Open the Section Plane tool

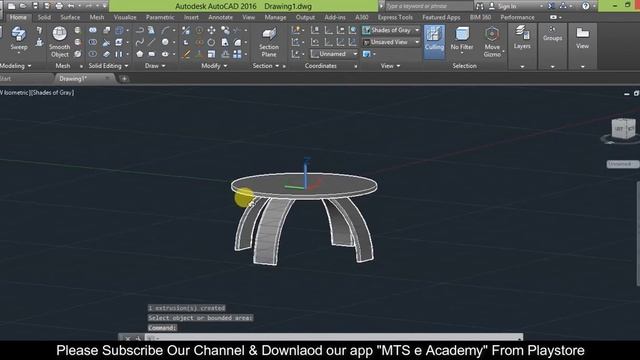269,42
